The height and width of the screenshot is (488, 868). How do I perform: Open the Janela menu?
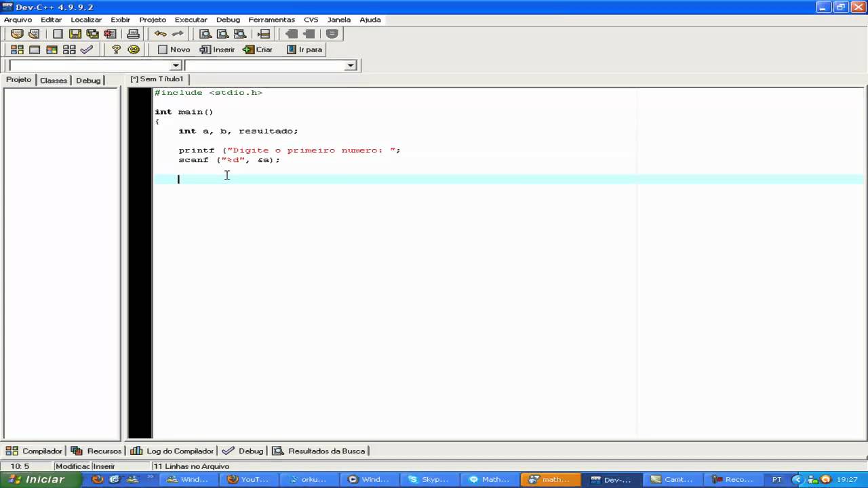pos(339,20)
